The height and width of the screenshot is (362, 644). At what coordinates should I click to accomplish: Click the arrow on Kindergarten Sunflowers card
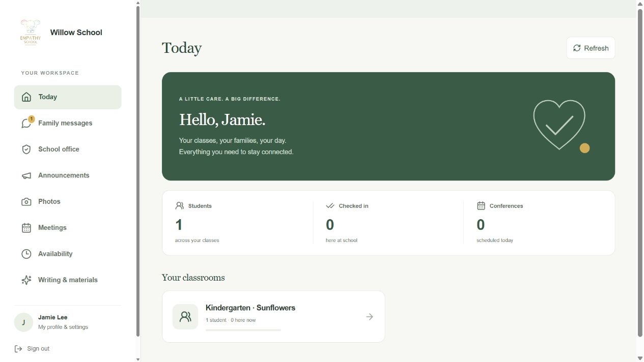tap(370, 317)
